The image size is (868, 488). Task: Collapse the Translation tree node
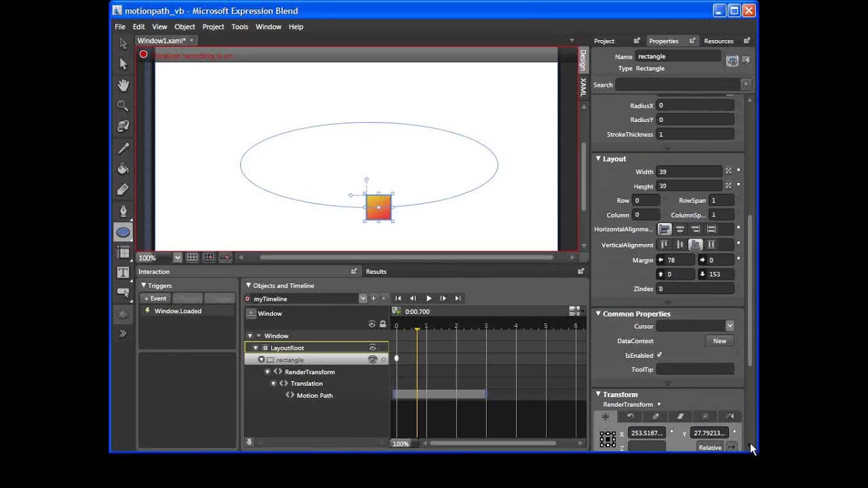273,384
